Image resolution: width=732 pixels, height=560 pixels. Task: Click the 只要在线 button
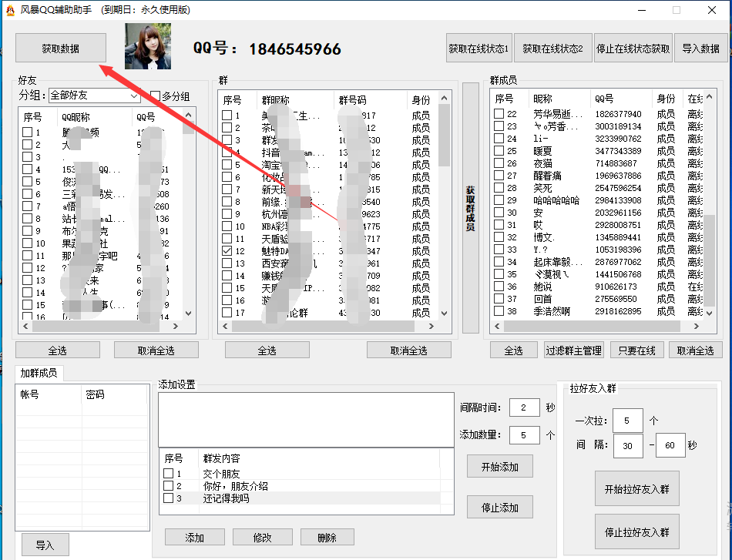tap(636, 350)
